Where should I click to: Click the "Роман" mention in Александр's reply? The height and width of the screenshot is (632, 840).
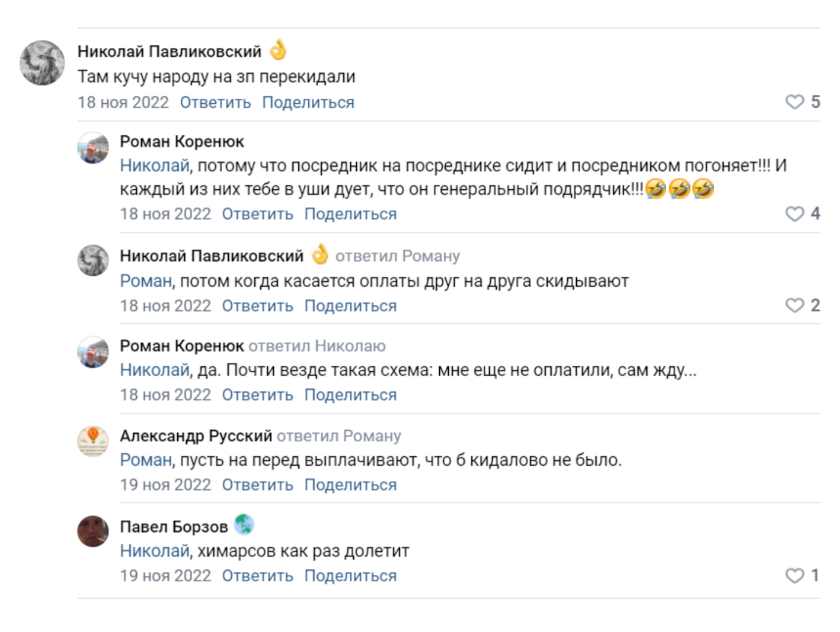click(146, 460)
